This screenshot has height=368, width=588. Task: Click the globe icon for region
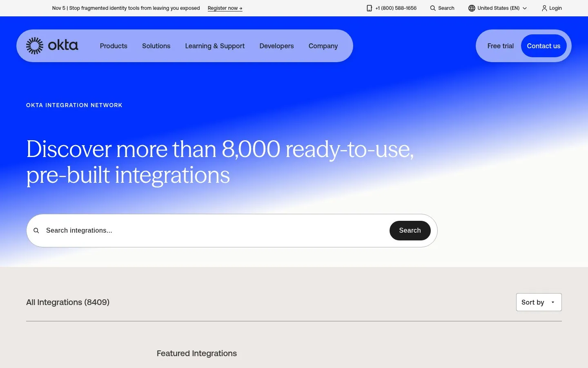click(472, 8)
